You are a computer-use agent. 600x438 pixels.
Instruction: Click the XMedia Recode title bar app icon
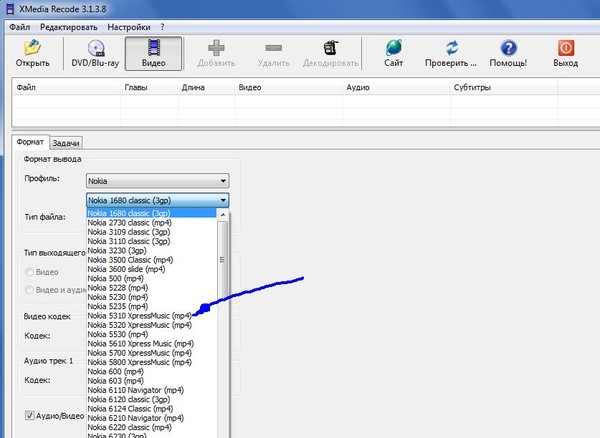pos(10,8)
